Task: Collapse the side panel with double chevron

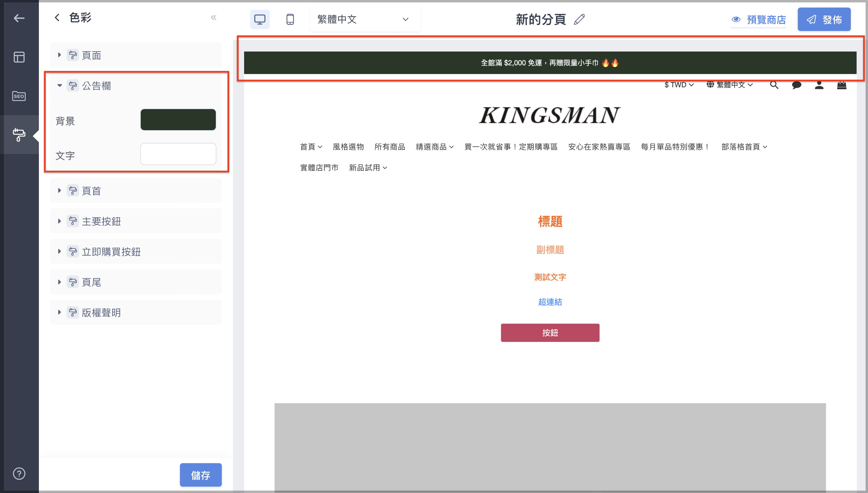Action: pos(213,17)
